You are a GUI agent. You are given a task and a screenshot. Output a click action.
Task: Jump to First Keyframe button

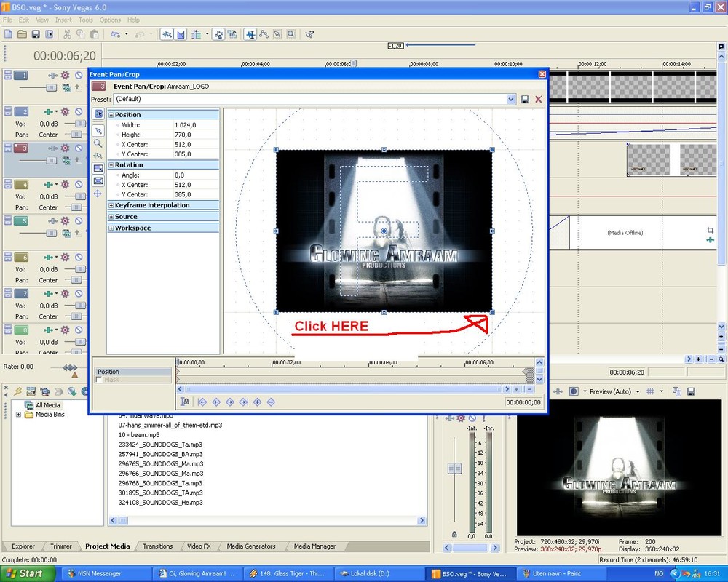click(x=202, y=402)
